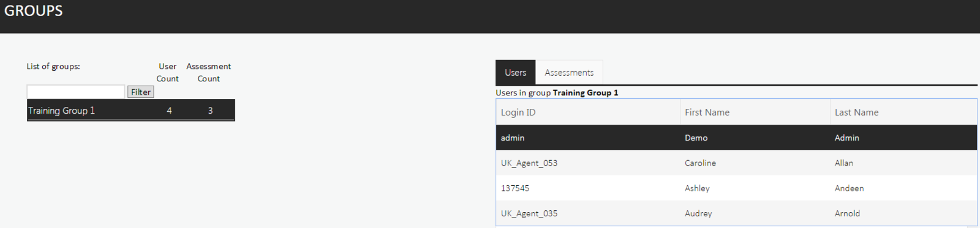The image size is (980, 228).
Task: Click first name Caroline in table
Action: [x=700, y=163]
